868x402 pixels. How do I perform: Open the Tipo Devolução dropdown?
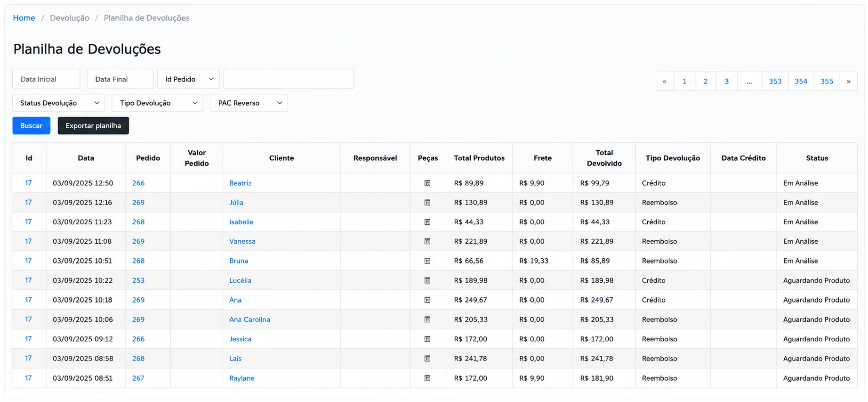coord(157,103)
